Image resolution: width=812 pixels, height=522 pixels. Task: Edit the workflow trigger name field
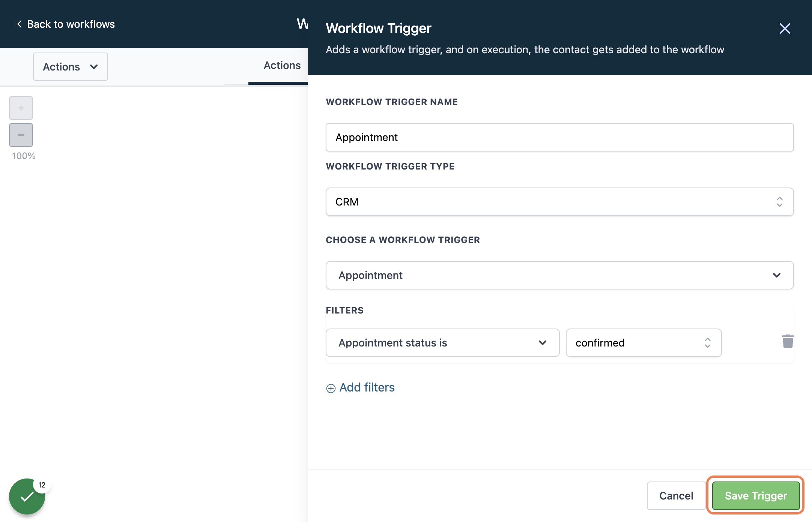[x=559, y=137]
